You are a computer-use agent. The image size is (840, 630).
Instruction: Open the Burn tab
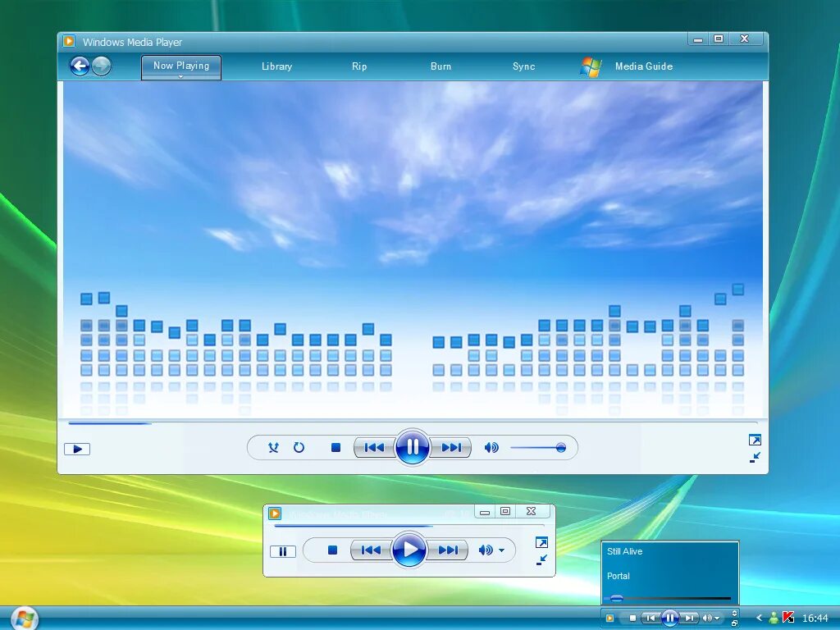441,66
